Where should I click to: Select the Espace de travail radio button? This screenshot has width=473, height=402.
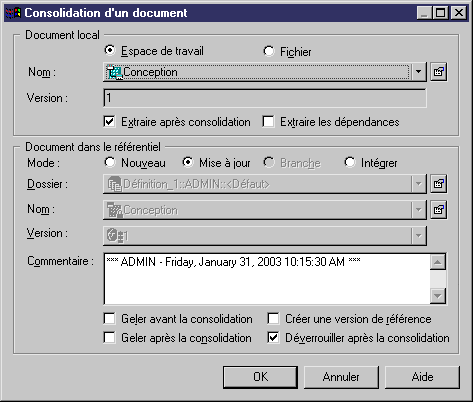tap(109, 51)
